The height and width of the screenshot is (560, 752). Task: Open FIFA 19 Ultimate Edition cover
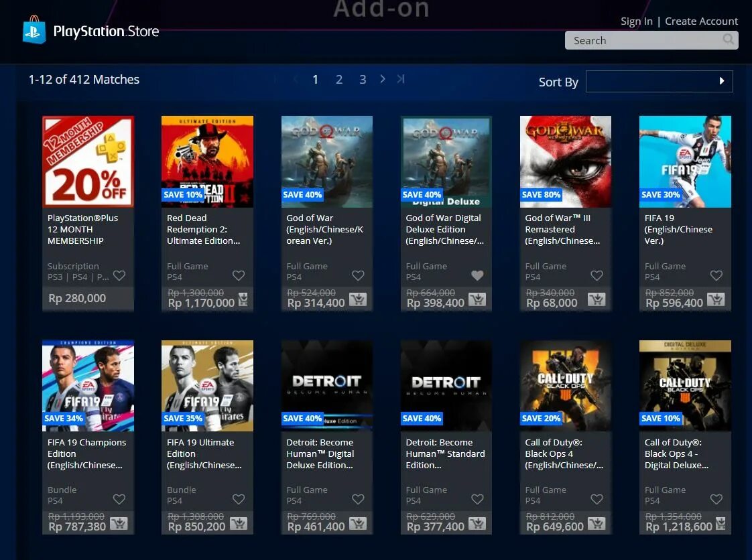[207, 385]
